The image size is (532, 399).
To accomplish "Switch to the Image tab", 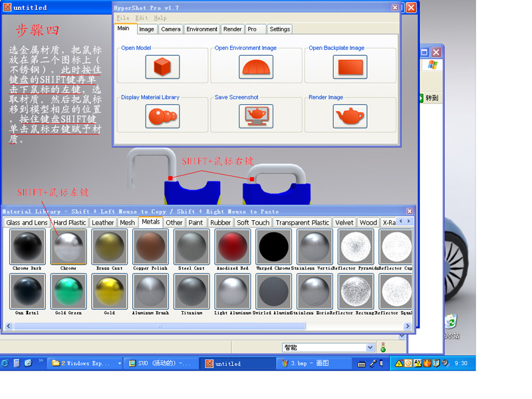I will click(146, 29).
